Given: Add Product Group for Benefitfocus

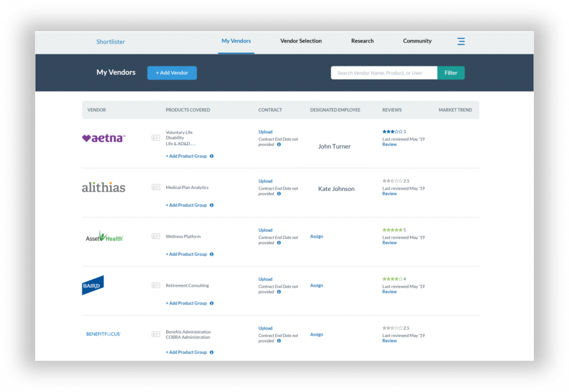Looking at the screenshot, I should [186, 352].
